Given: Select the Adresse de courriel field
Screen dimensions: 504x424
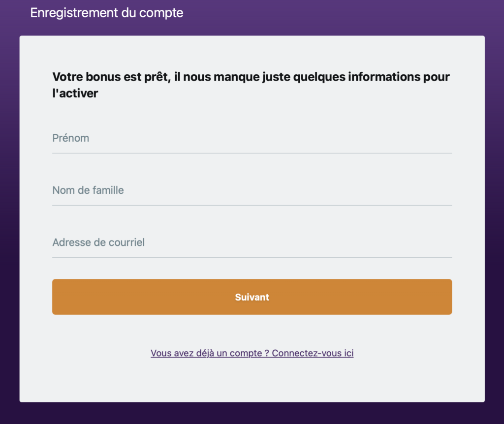Looking at the screenshot, I should 252,242.
